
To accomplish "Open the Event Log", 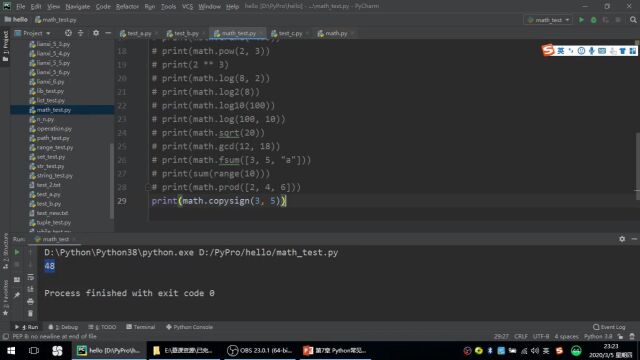I will pos(609,327).
